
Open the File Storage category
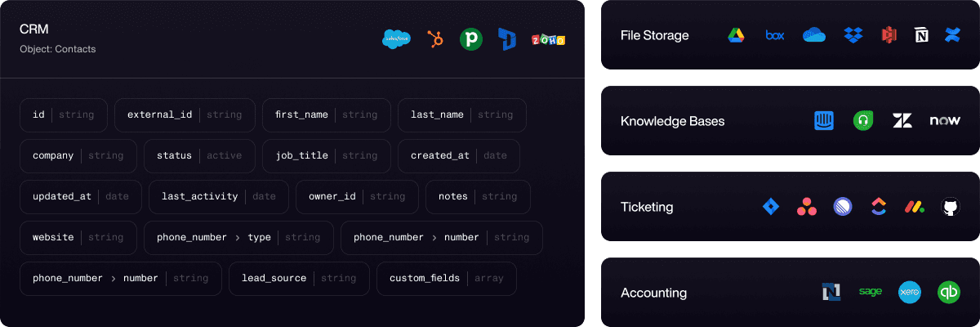pos(654,35)
